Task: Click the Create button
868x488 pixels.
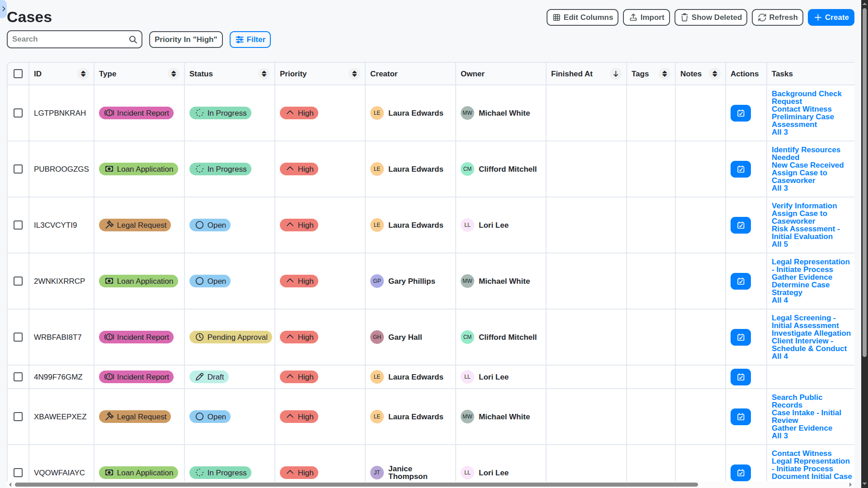Action: [831, 17]
